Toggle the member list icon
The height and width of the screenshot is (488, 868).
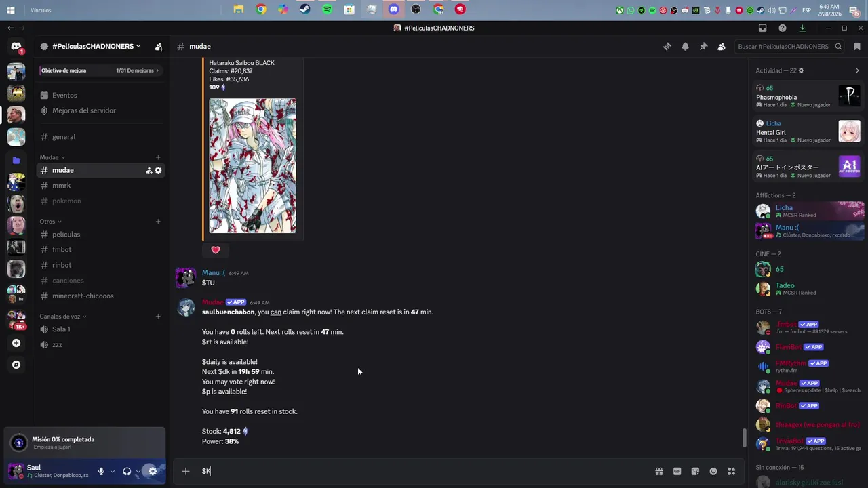(722, 47)
